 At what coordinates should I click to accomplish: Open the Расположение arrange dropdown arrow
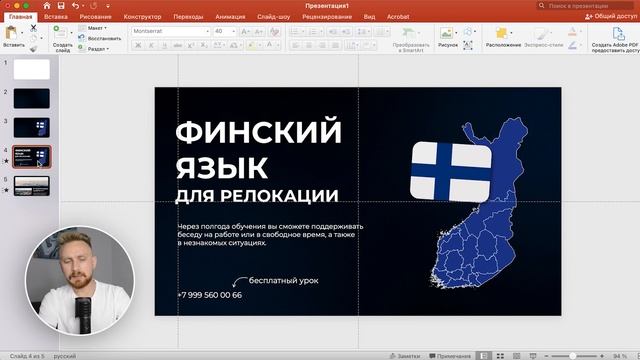point(511,33)
